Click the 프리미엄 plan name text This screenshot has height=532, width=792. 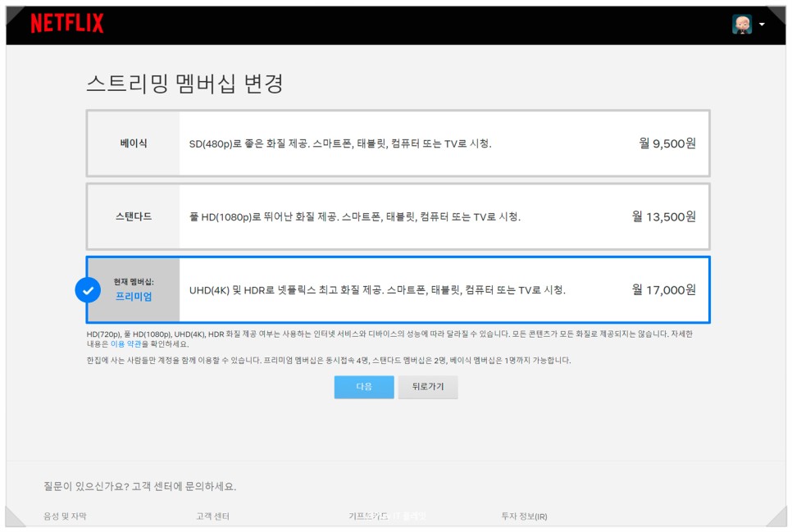pyautogui.click(x=134, y=297)
